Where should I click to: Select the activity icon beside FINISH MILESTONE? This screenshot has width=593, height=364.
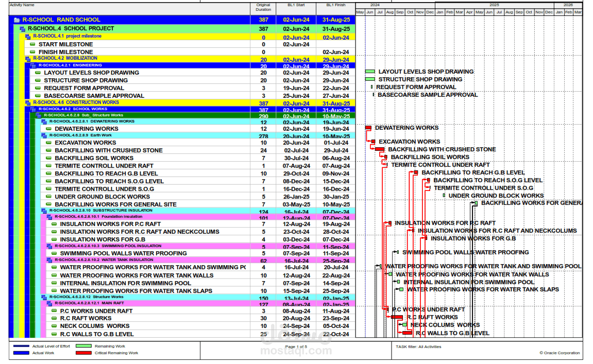click(32, 52)
